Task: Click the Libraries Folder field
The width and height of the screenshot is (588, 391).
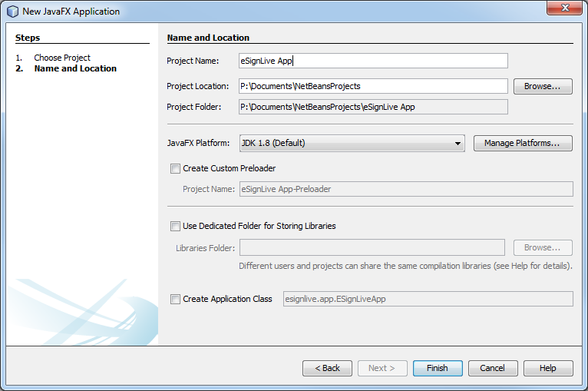Action: point(372,247)
